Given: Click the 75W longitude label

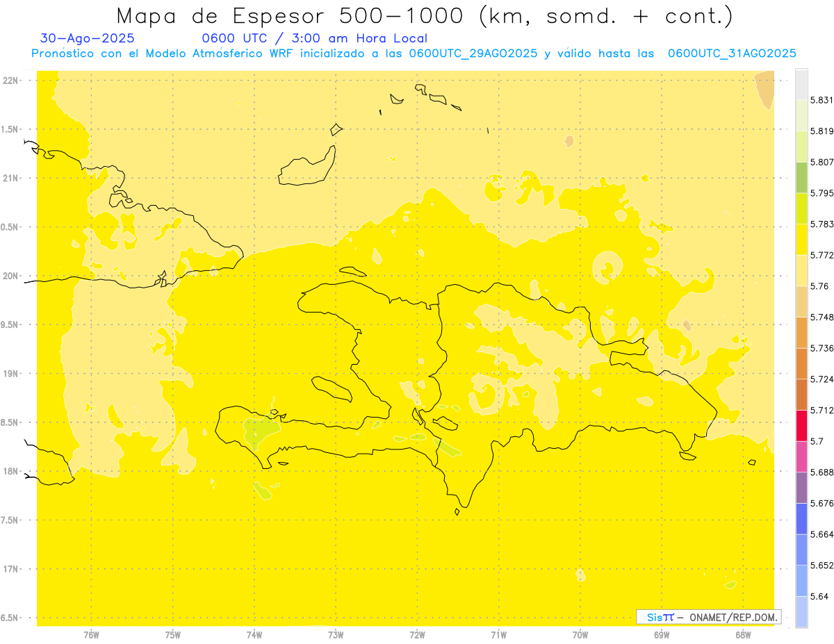Looking at the screenshot, I should 173,635.
